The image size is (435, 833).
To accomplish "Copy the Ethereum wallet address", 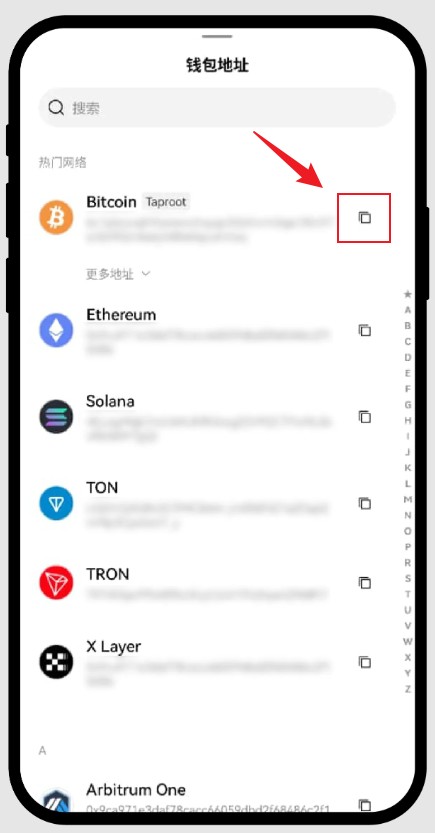I will click(364, 330).
